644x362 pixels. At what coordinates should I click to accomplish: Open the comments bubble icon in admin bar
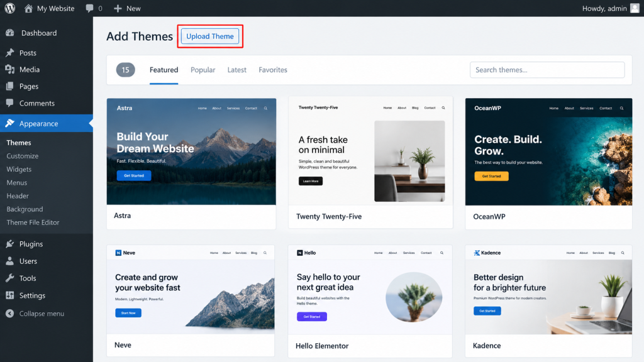click(89, 8)
